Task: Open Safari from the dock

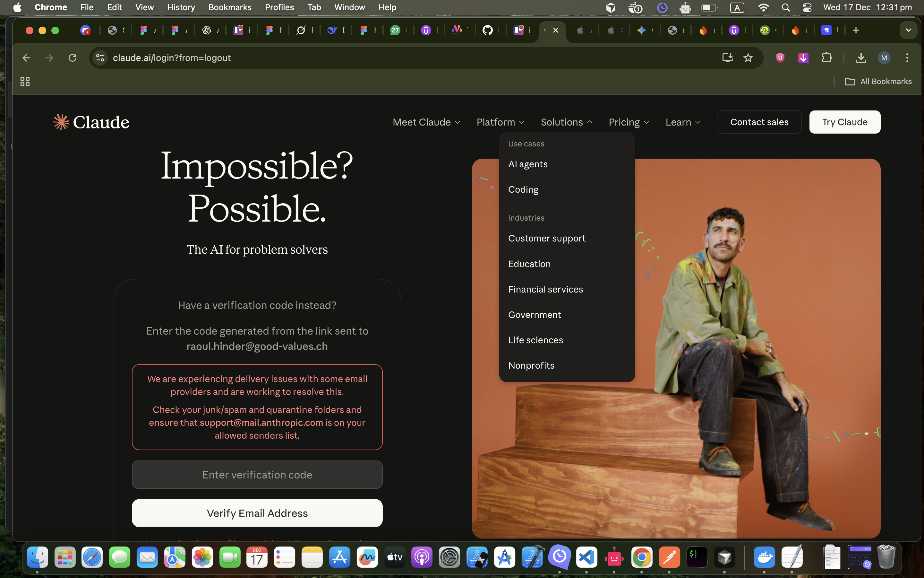Action: coord(92,557)
